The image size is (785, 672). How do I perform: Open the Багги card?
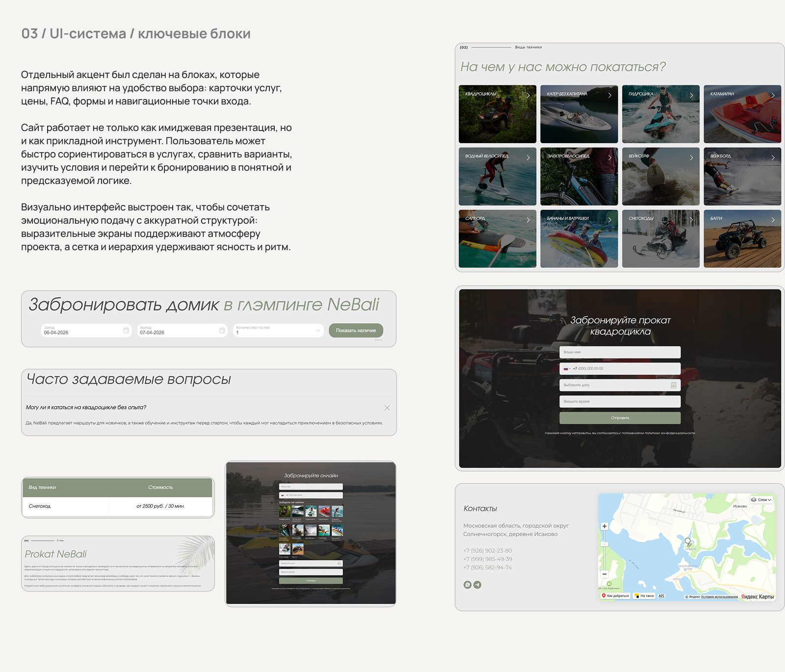point(742,239)
